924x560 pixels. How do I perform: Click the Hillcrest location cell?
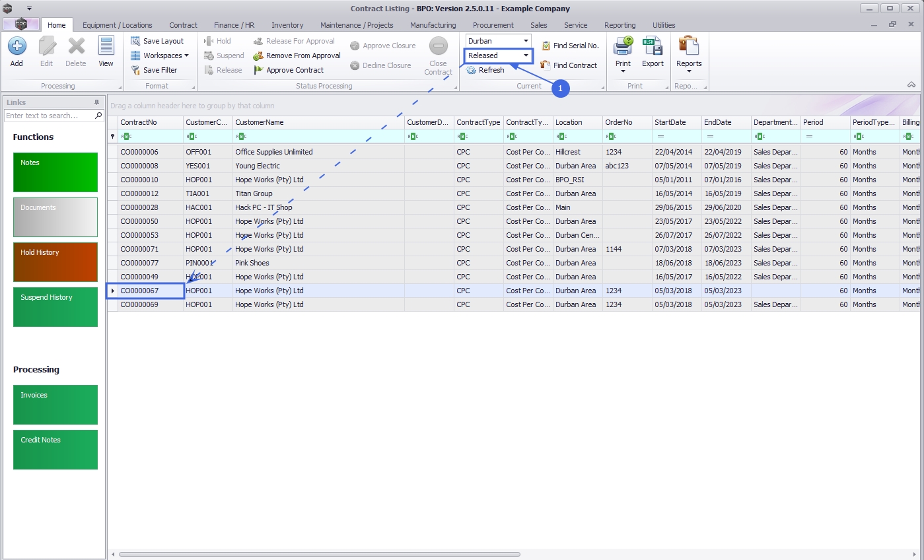(x=578, y=152)
